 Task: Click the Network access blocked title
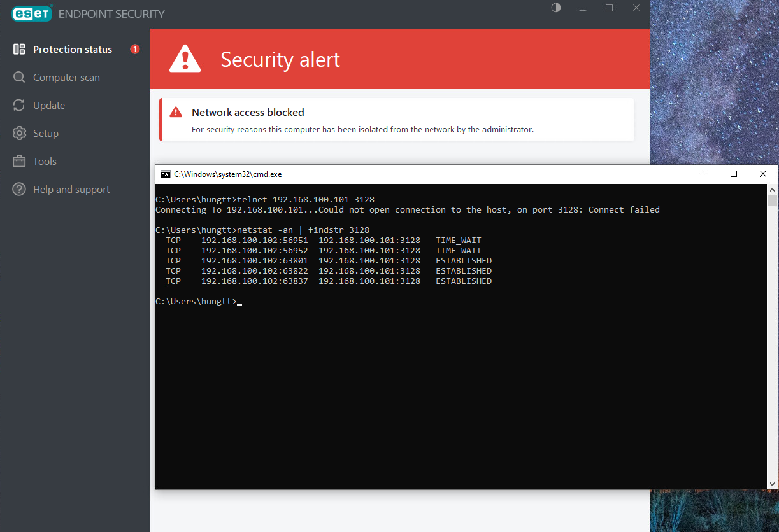(248, 112)
